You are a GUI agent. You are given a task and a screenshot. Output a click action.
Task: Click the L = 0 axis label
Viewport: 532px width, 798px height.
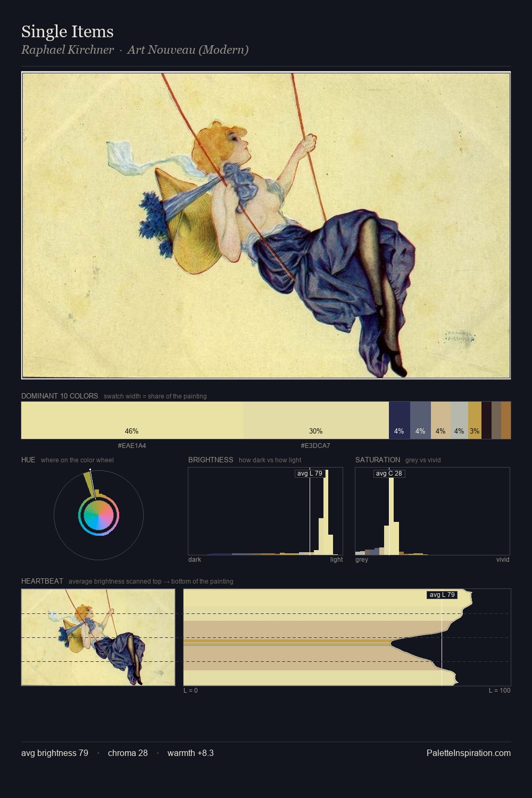190,691
